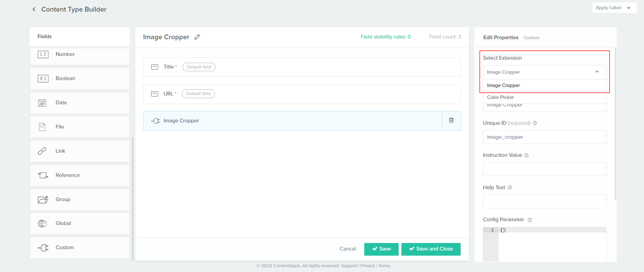The width and height of the screenshot is (644, 272).
Task: Open help tooltip next to Instruction Value
Action: (x=526, y=155)
